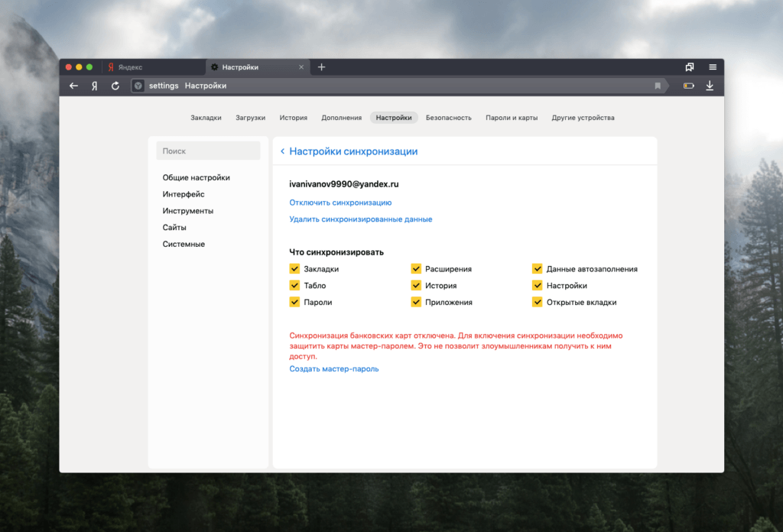Open the downloads arrow icon
The image size is (783, 532).
coord(710,86)
